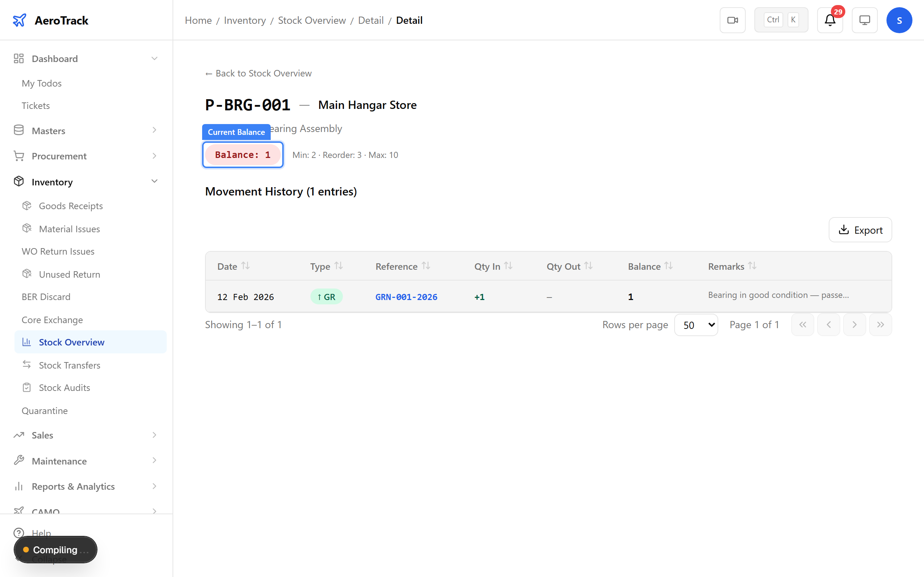This screenshot has height=577, width=924.
Task: Expand the Procurement menu section
Action: 154,156
